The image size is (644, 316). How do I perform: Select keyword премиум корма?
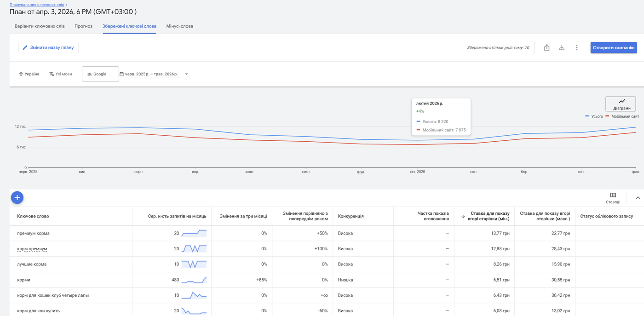coord(33,233)
